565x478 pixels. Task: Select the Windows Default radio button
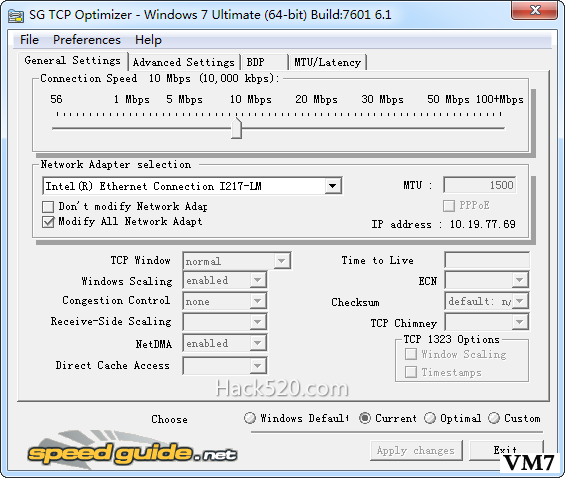click(x=250, y=418)
